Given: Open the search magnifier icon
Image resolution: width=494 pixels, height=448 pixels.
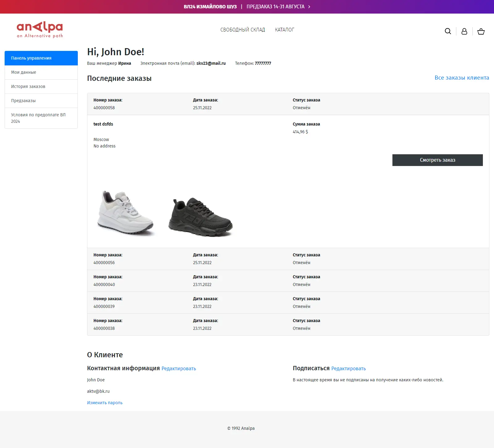Looking at the screenshot, I should click(448, 31).
